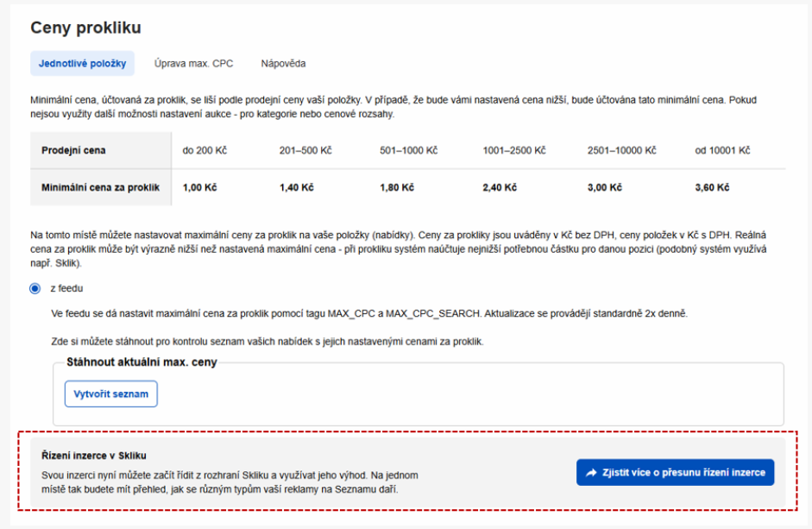The height and width of the screenshot is (529, 812).
Task: Select the 'do 200 Kč' price range cell
Action: tap(205, 151)
